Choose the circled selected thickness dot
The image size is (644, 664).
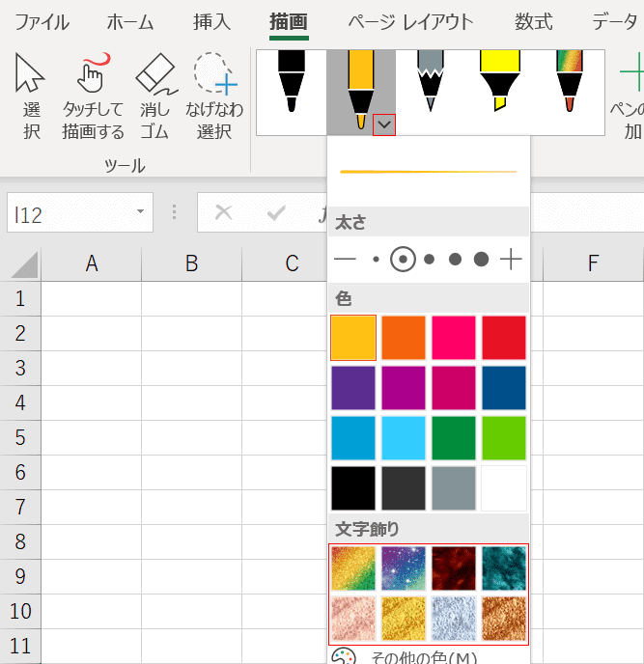403,259
